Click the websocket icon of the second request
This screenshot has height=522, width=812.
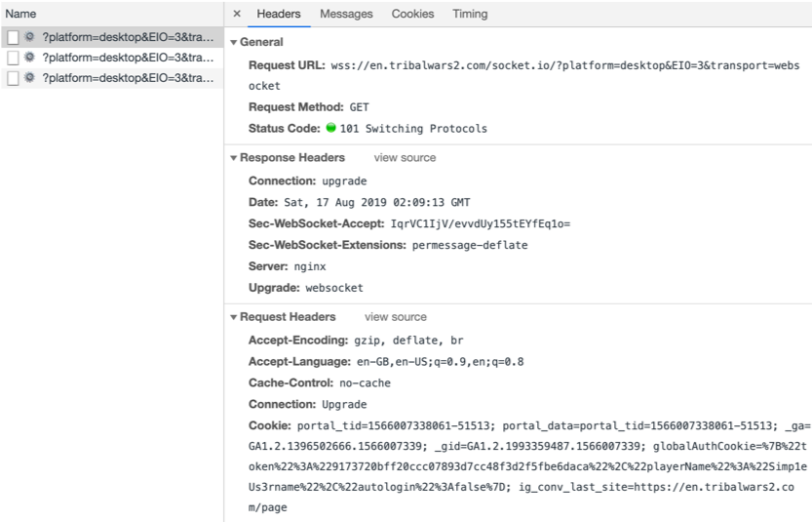[x=29, y=57]
